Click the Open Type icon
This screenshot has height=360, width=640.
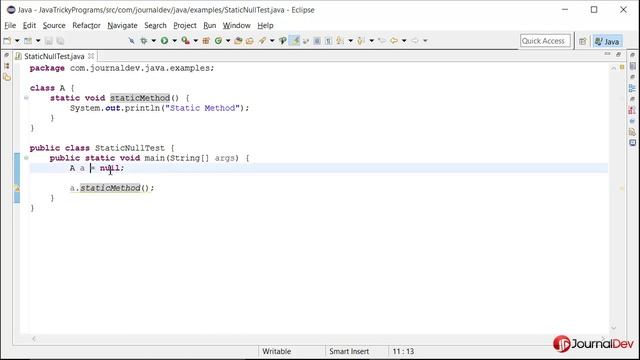238,41
